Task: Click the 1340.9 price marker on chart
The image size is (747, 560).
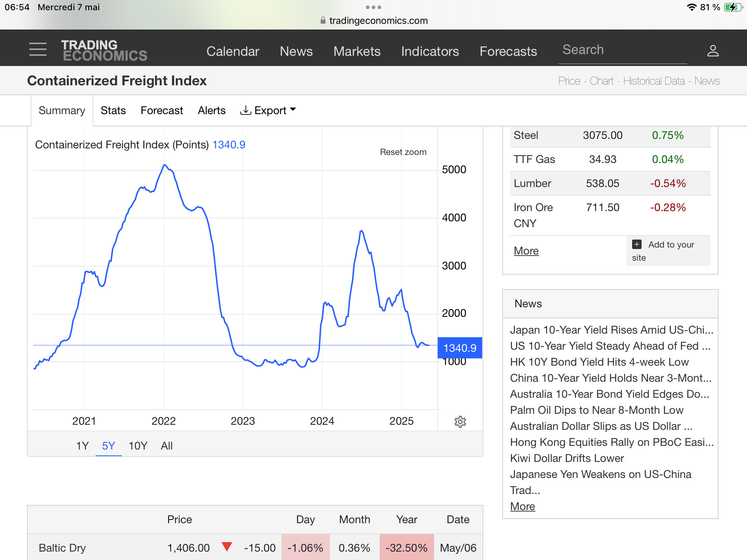Action: tap(460, 348)
